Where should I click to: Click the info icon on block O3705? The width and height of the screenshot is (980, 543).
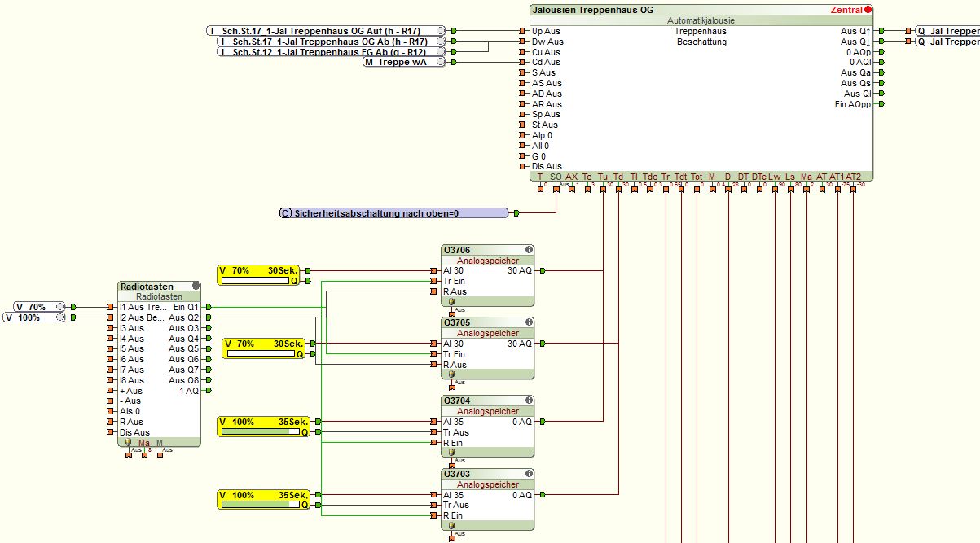point(529,322)
